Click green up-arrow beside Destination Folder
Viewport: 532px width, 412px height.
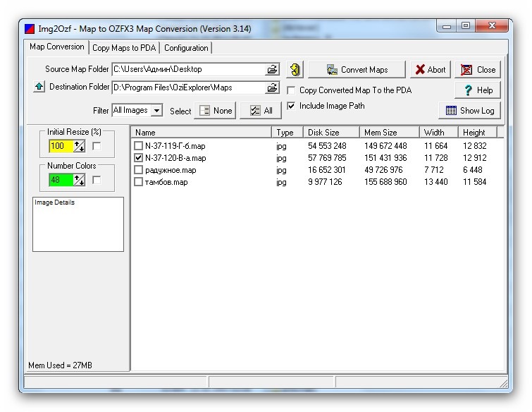click(x=39, y=87)
